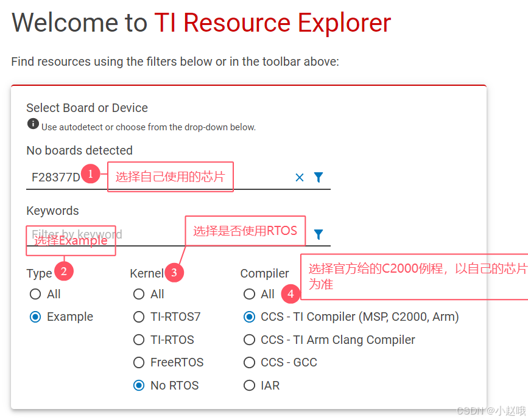Choose TI-RTOS7 kernel option
The width and height of the screenshot is (528, 420).
pos(139,317)
